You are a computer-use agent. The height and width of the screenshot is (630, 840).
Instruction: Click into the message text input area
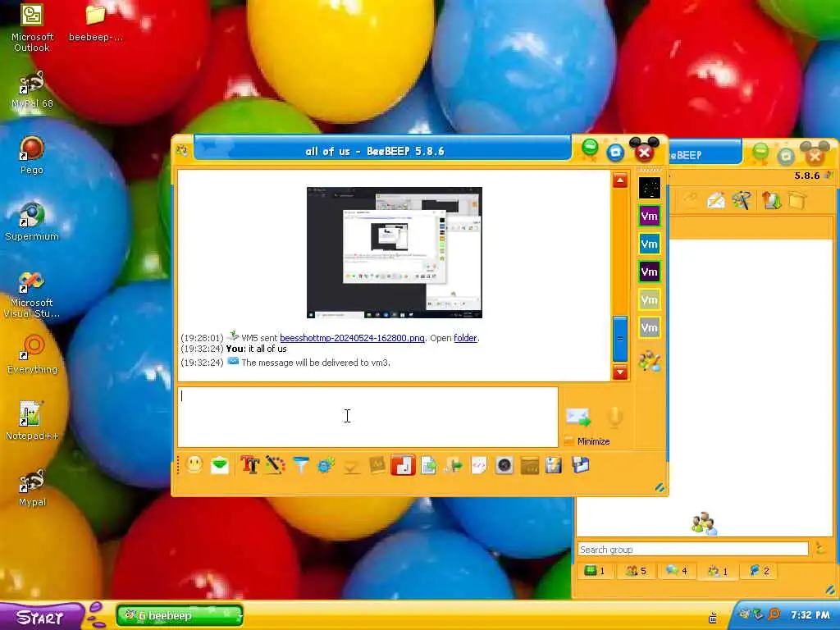coord(367,416)
